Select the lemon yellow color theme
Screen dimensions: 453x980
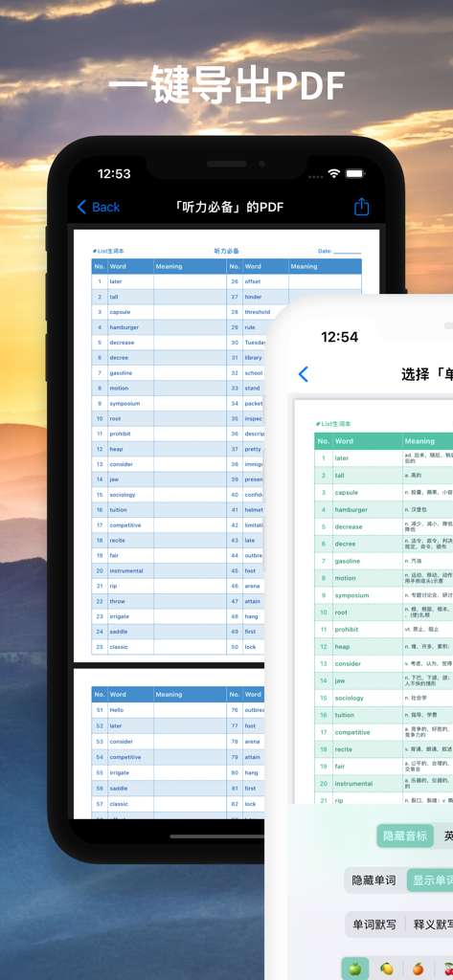[x=387, y=969]
